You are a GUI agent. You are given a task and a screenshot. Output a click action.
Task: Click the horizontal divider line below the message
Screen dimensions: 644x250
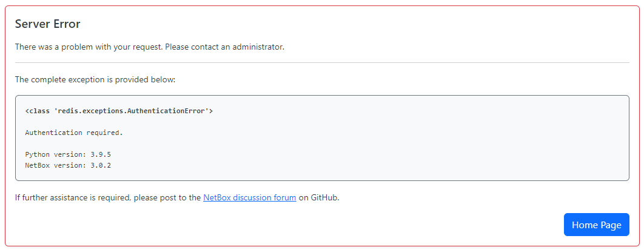pos(322,63)
